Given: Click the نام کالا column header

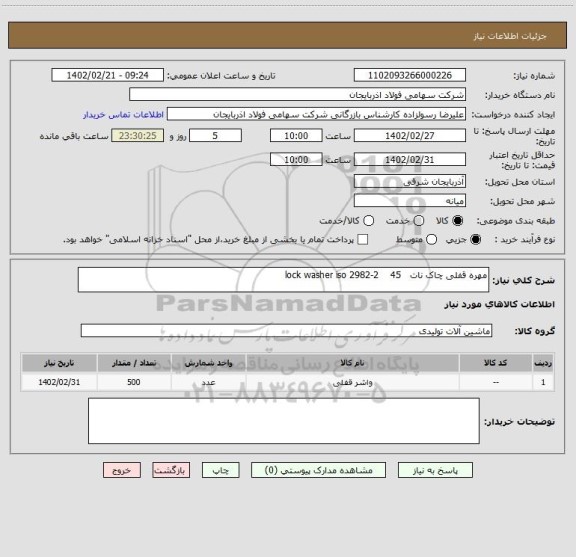Looking at the screenshot, I should click(352, 363).
